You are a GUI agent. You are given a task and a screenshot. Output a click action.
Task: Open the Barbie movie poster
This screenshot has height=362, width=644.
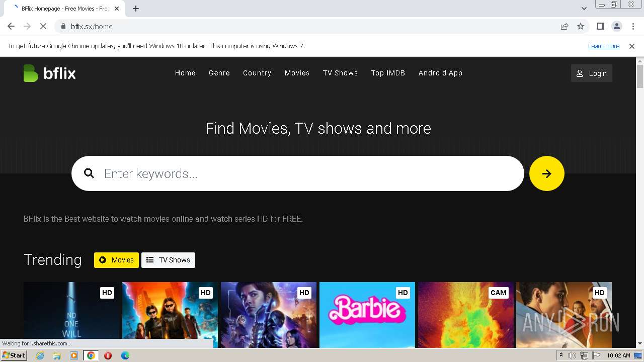tap(367, 315)
